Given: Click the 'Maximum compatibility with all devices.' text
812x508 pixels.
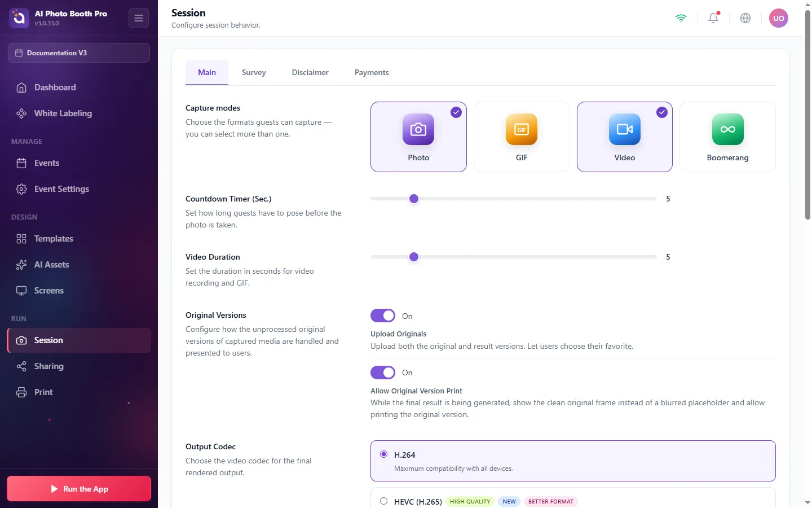Looking at the screenshot, I should point(453,468).
